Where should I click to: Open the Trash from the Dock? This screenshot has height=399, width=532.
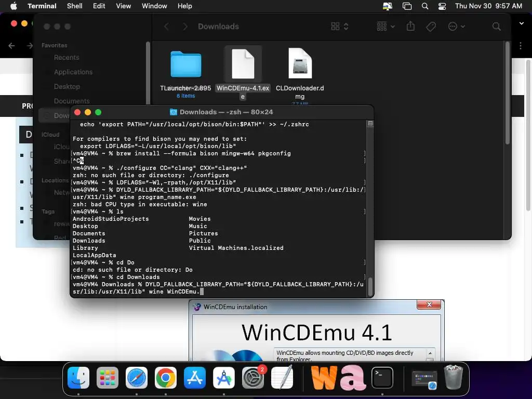(454, 377)
